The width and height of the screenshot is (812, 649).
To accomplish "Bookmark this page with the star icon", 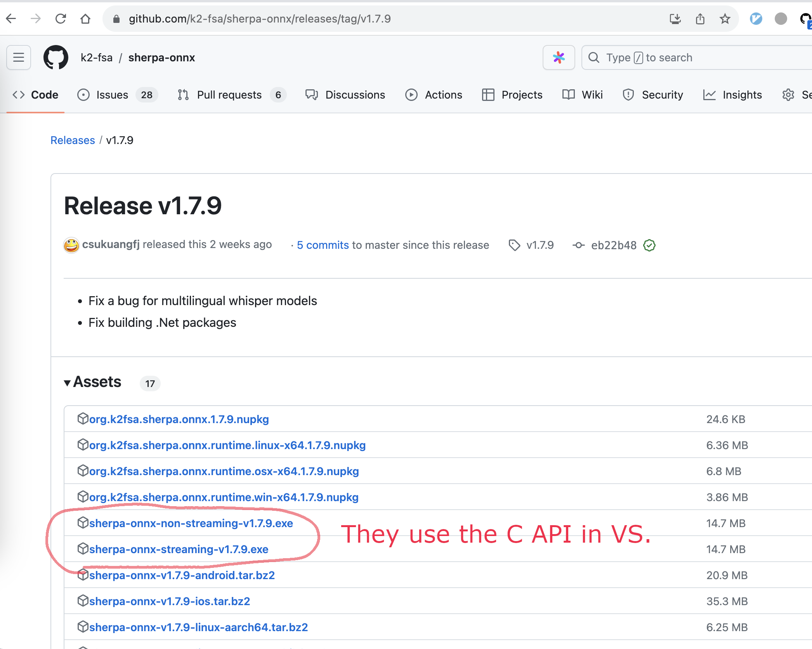I will pyautogui.click(x=724, y=19).
